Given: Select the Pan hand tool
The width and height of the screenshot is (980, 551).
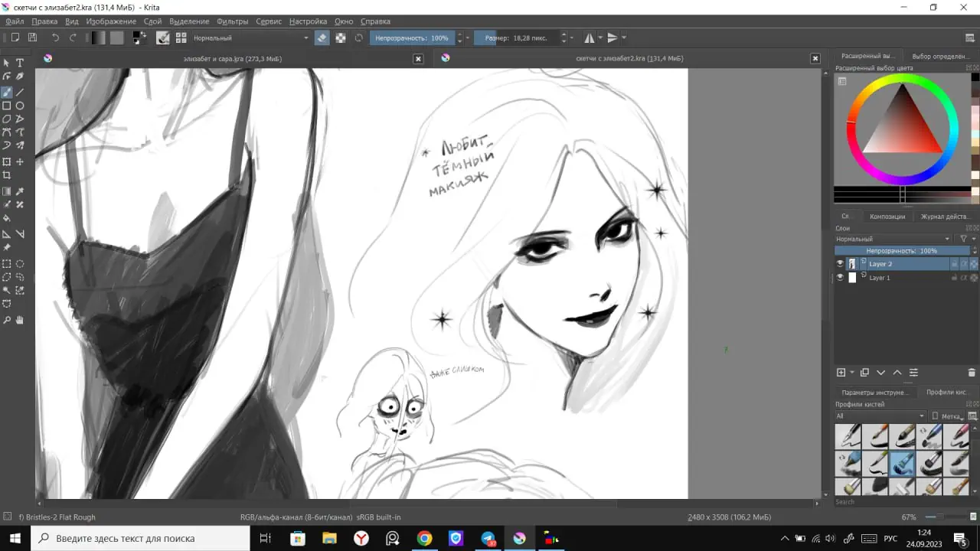Looking at the screenshot, I should pos(20,320).
